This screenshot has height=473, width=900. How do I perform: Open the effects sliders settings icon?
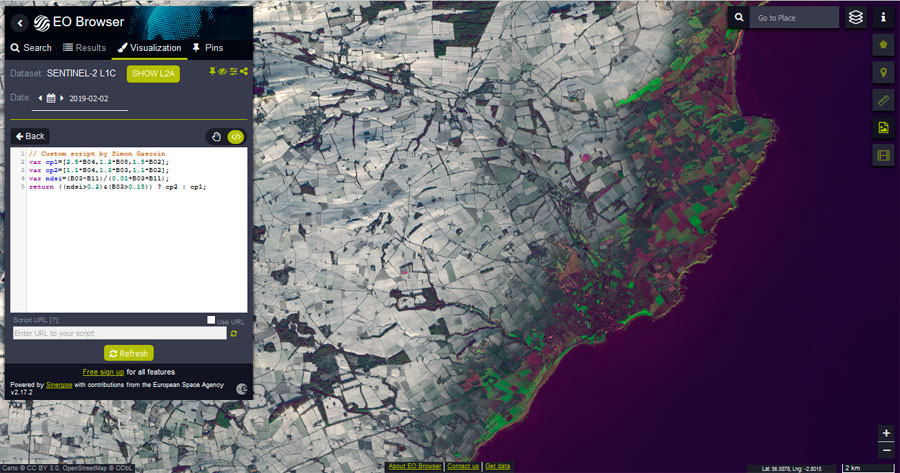point(233,71)
